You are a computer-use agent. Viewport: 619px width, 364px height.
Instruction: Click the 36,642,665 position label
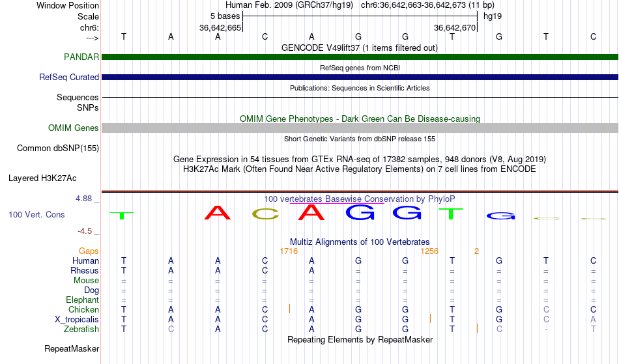click(x=220, y=27)
